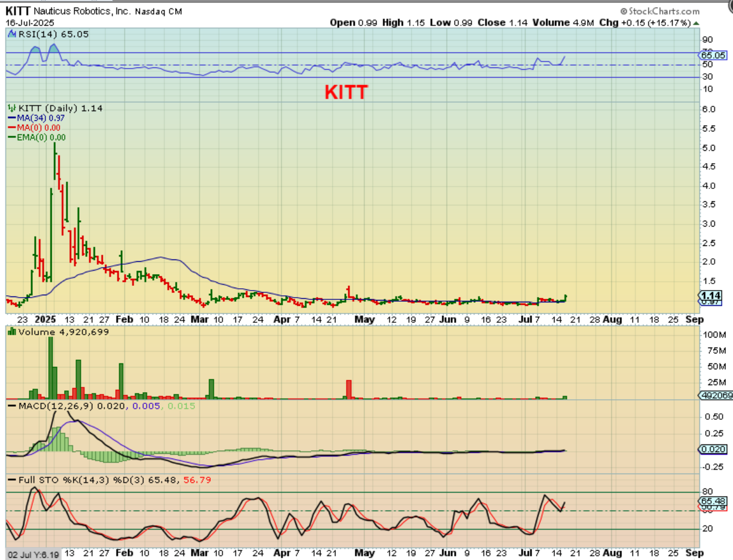Viewport: 733px width, 560px height.
Task: Click the 2025 year label on the date axis
Action: pyautogui.click(x=45, y=319)
